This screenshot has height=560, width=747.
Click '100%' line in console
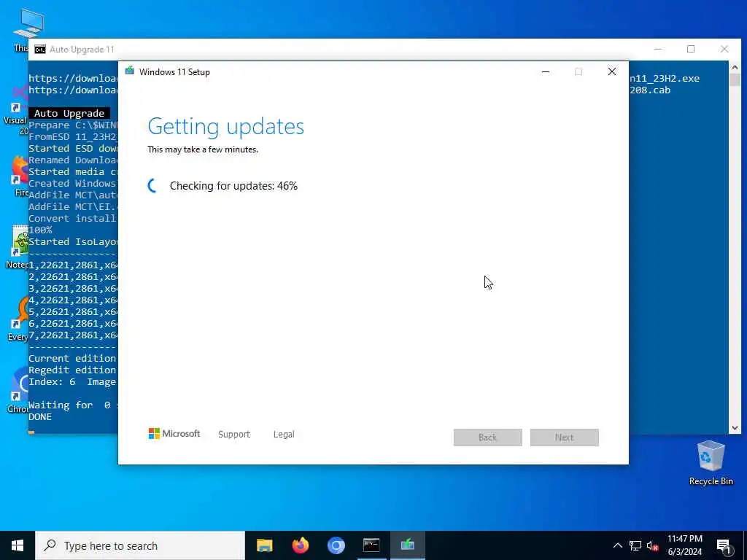[x=40, y=230]
